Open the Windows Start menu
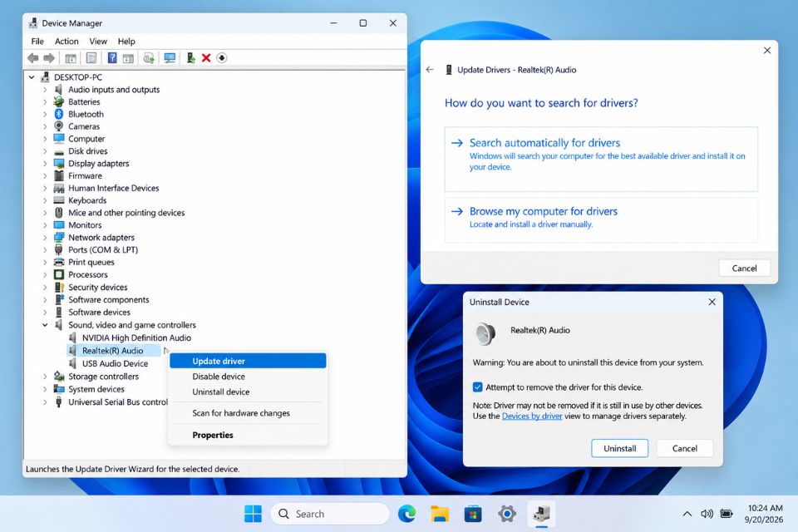 point(253,514)
